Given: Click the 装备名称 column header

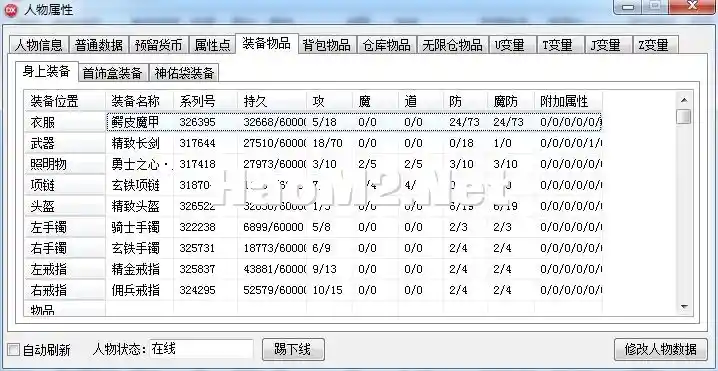Looking at the screenshot, I should click(x=140, y=101).
